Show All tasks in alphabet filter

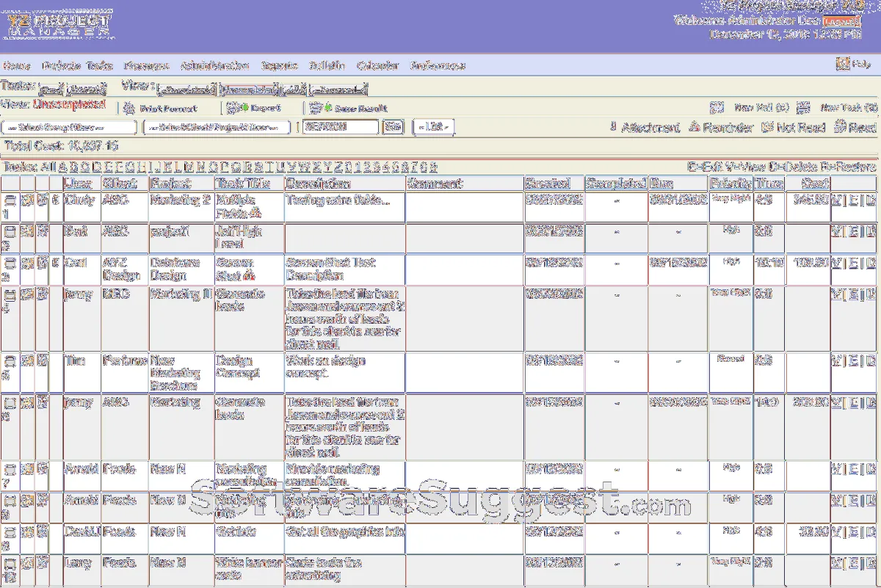[x=48, y=167]
